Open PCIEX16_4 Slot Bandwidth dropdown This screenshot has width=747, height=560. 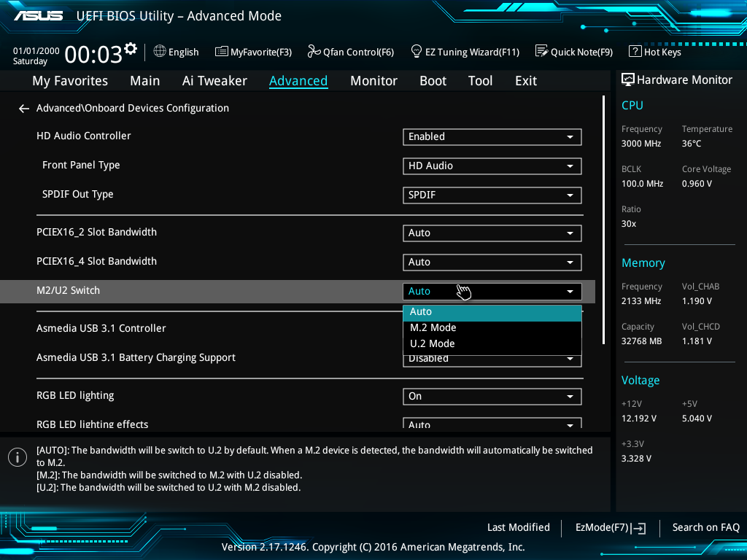coord(492,262)
